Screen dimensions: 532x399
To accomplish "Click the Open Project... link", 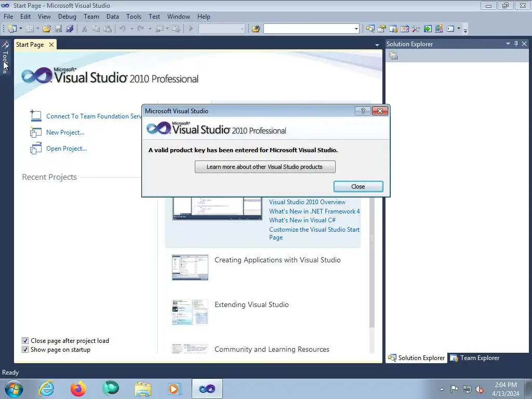I will point(66,148).
